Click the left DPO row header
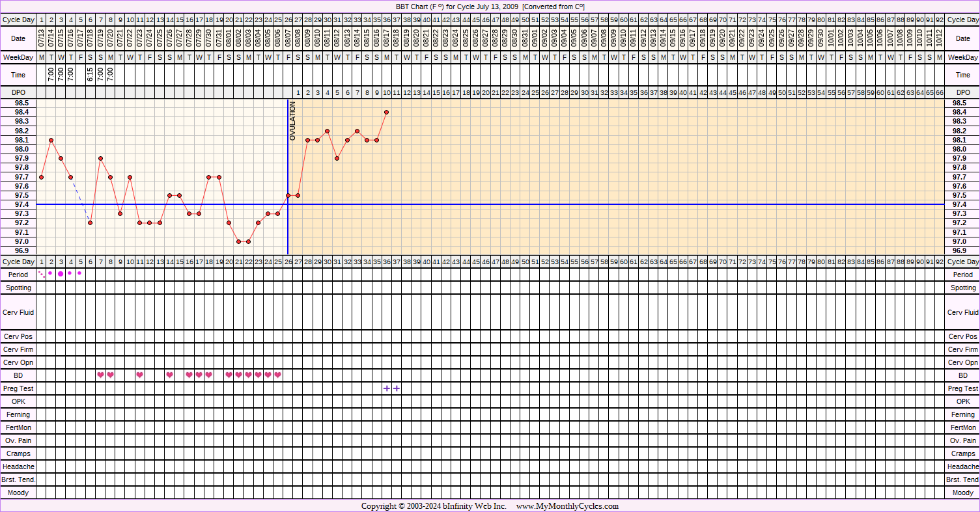 pos(18,92)
